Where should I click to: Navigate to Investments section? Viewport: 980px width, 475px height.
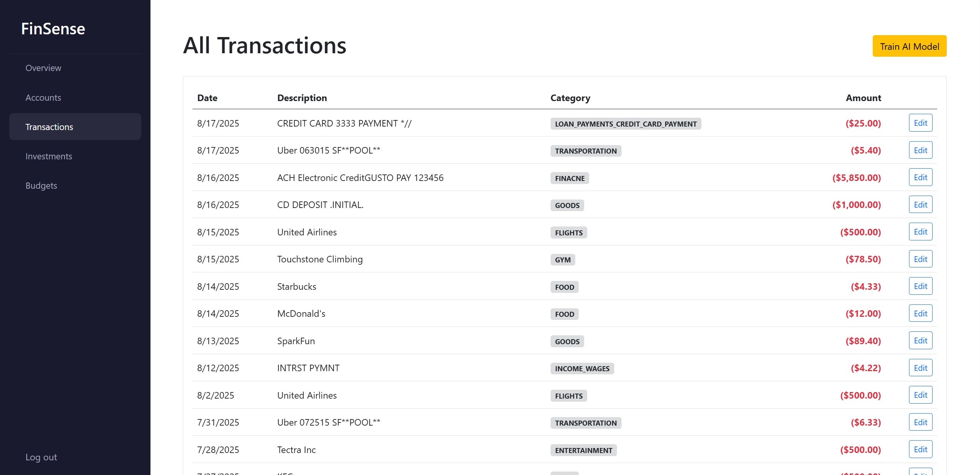[x=49, y=156]
